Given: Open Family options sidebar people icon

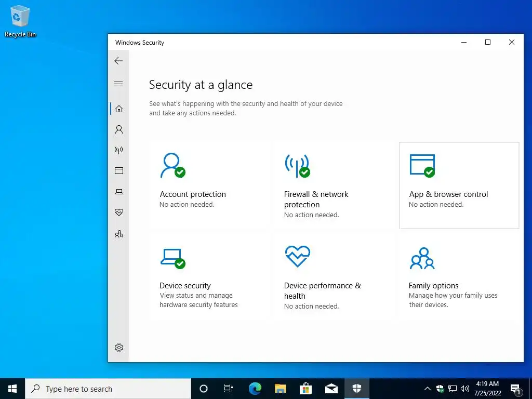Looking at the screenshot, I should [119, 234].
